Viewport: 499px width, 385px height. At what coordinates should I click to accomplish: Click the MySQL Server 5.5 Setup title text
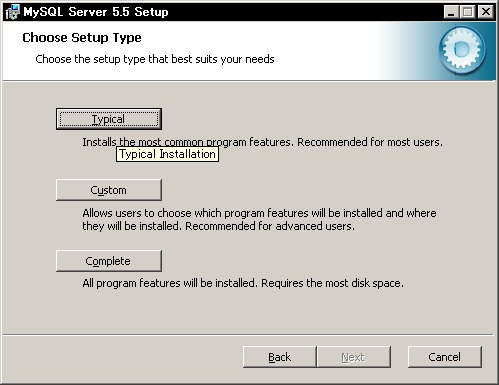point(96,12)
